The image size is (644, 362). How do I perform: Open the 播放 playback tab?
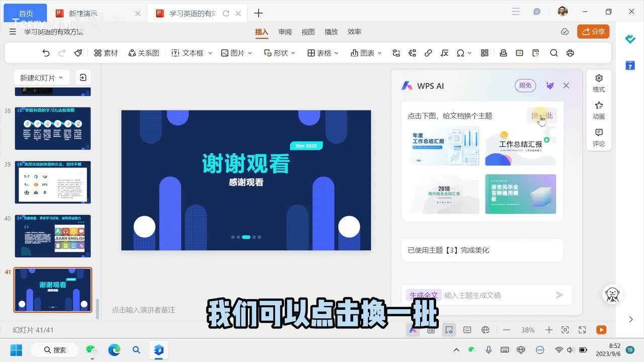click(331, 32)
